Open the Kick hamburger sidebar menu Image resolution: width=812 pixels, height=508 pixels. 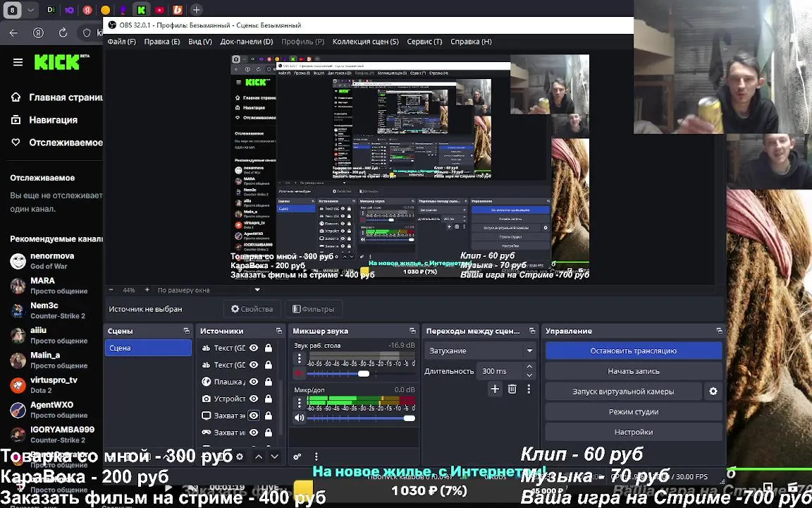[x=18, y=62]
